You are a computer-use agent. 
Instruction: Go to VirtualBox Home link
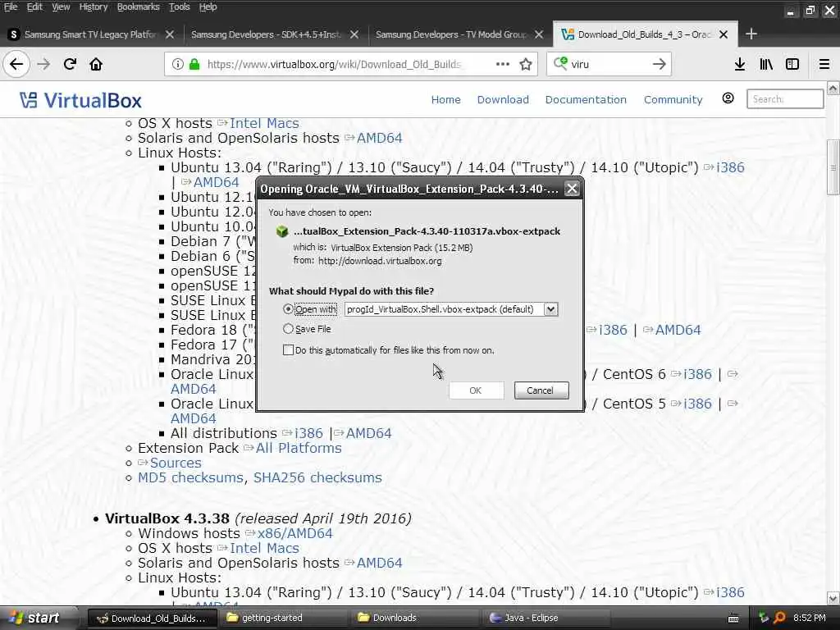(x=445, y=99)
